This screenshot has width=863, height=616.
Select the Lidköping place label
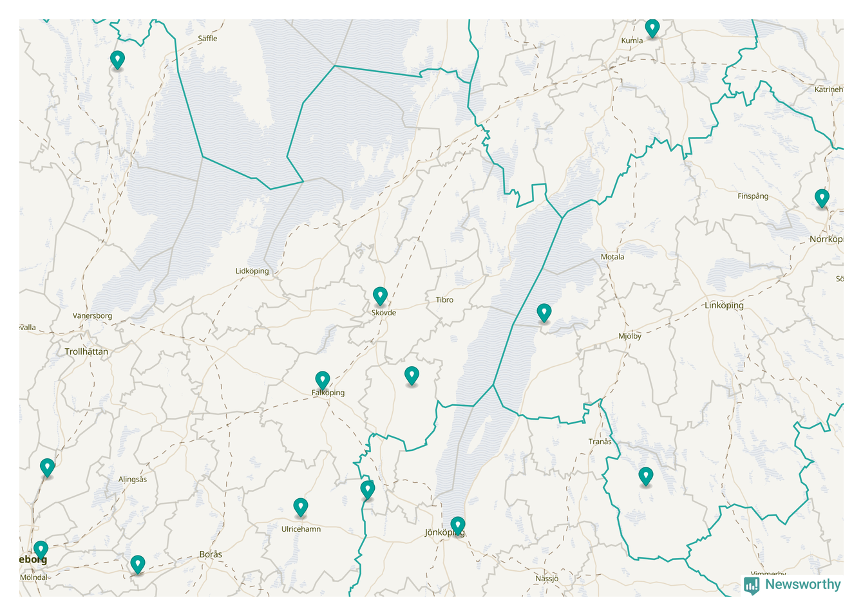(252, 271)
